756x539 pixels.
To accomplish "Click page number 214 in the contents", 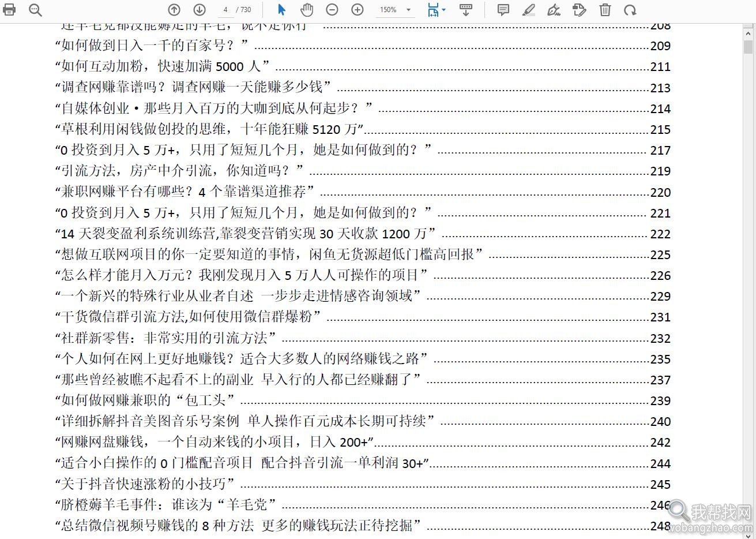I will click(660, 108).
